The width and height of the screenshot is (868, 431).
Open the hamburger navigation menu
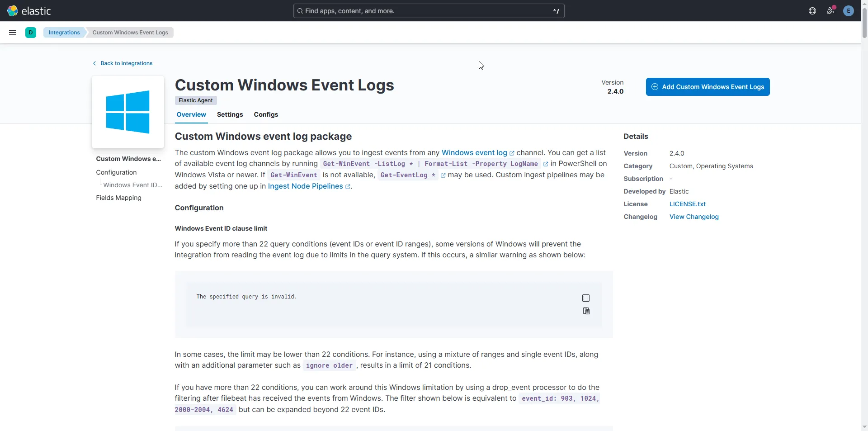pyautogui.click(x=13, y=33)
